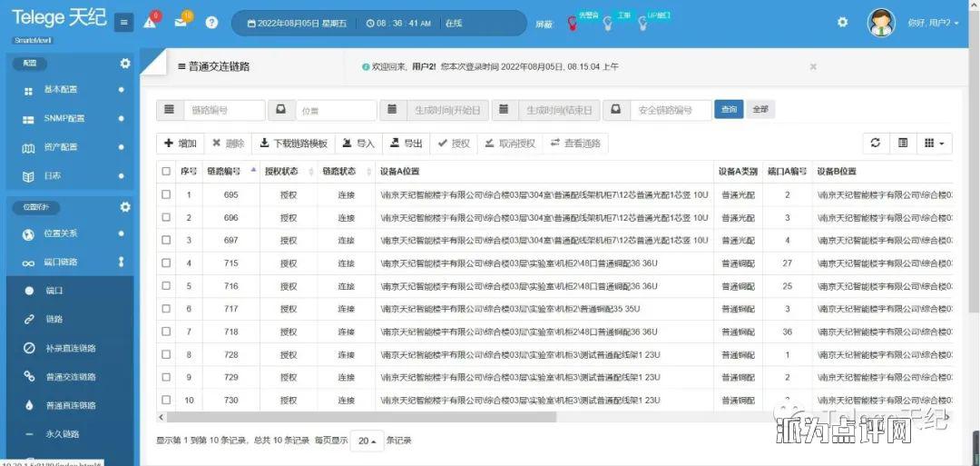Click the 删除 delete button
Viewport: 980px width, 466px height.
(228, 144)
